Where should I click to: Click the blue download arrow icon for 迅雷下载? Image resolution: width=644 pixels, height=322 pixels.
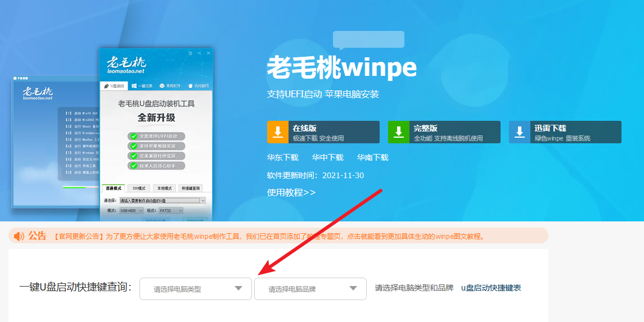pyautogui.click(x=520, y=132)
